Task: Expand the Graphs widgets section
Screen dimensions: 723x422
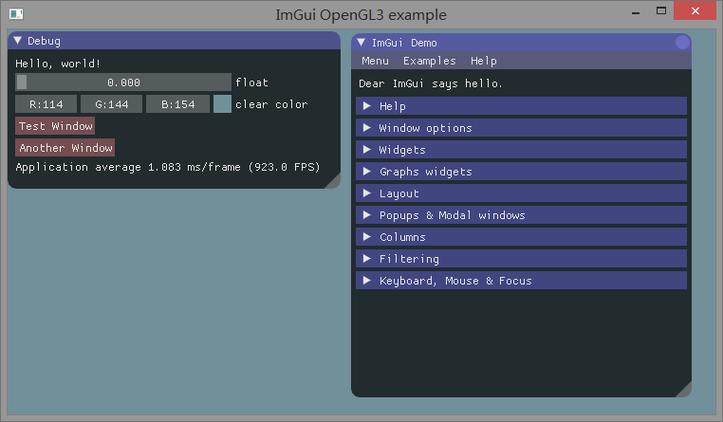Action: [x=521, y=172]
